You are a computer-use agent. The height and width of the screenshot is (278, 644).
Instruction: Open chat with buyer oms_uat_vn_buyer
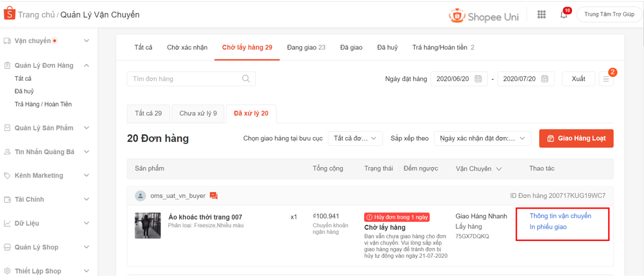click(214, 196)
